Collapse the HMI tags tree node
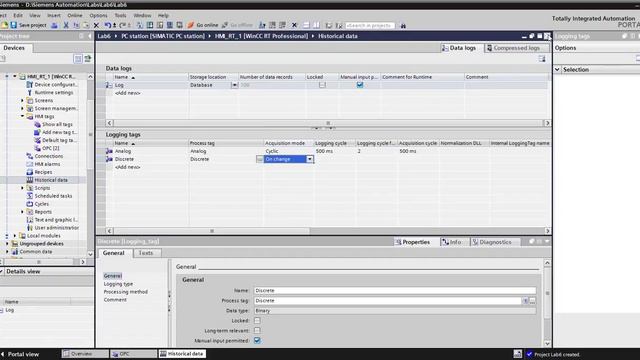The width and height of the screenshot is (640, 360). 22,116
